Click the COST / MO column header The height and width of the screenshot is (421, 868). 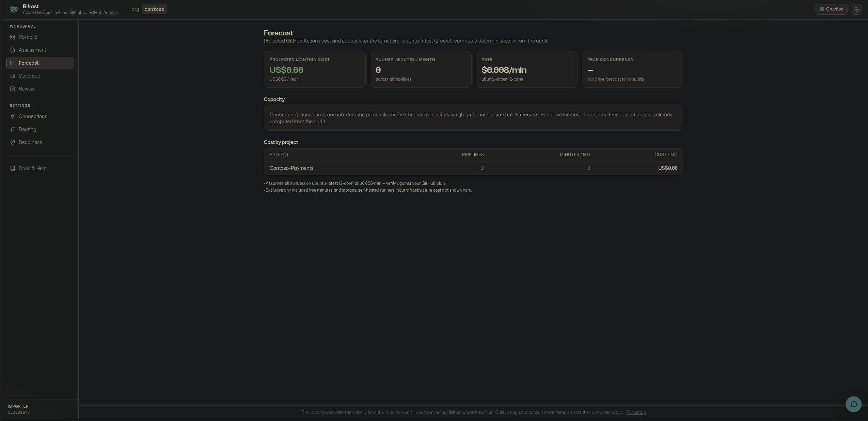pos(666,155)
